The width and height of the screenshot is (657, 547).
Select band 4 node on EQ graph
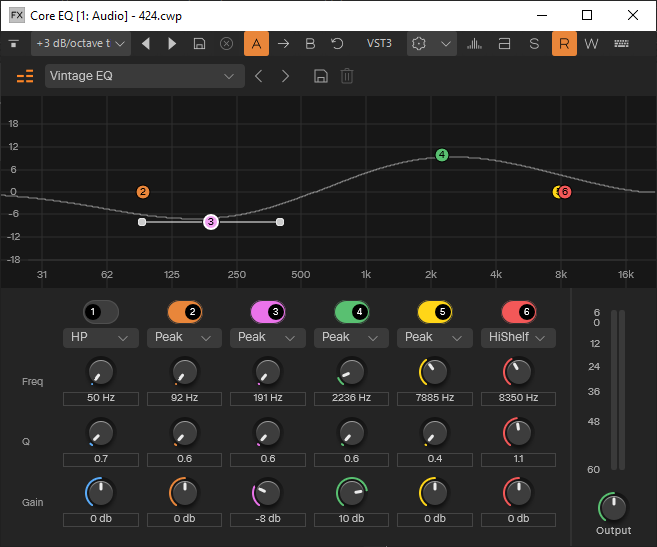[x=442, y=155]
